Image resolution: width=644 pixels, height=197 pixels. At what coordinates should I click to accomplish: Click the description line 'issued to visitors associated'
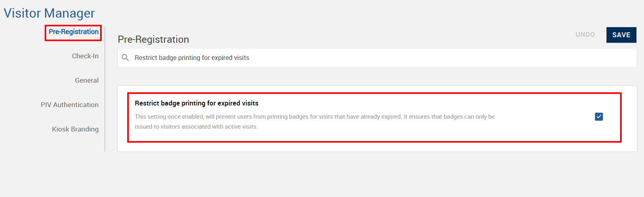pos(196,127)
